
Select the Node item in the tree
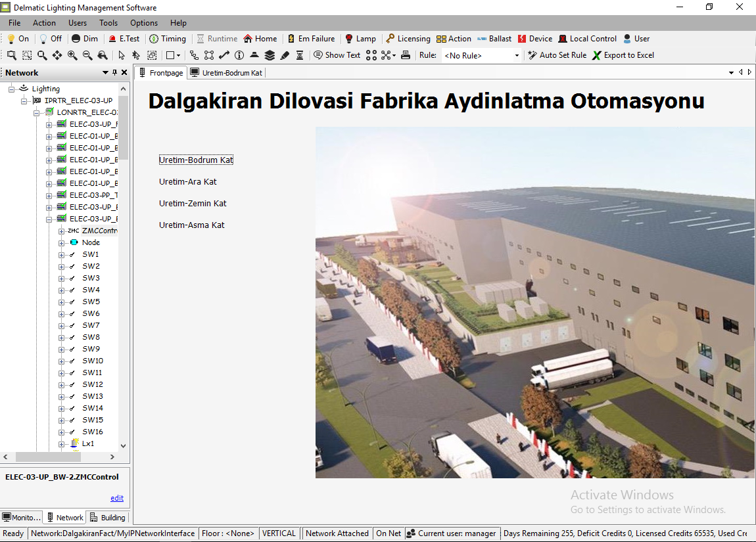[91, 243]
